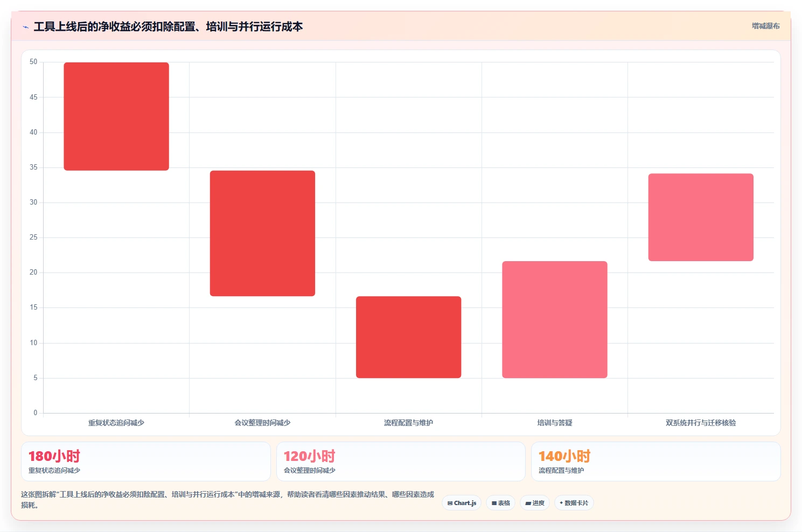Click the 培训与答疑 waterfall bar
The height and width of the screenshot is (532, 802).
coord(555,319)
